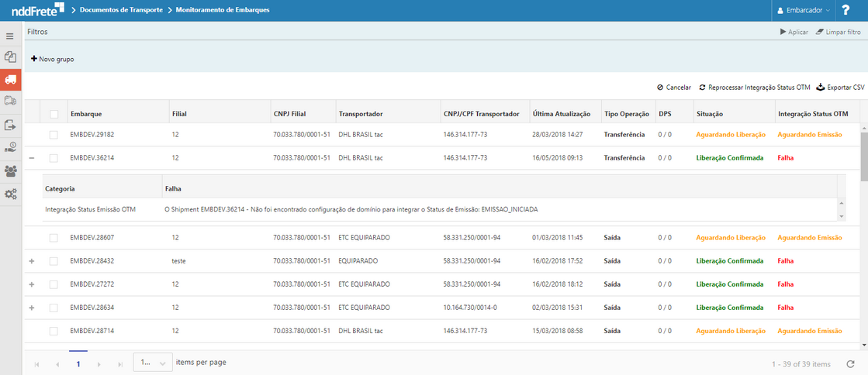Click the help question mark icon

tap(846, 10)
